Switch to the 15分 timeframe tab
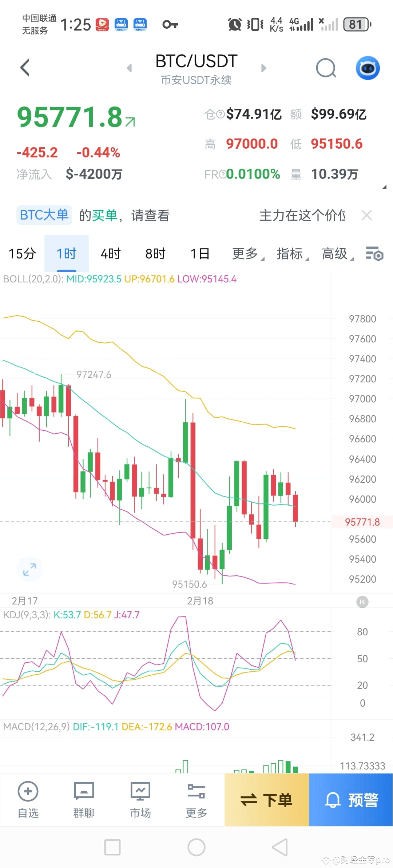The height and width of the screenshot is (868, 393). 21,254
